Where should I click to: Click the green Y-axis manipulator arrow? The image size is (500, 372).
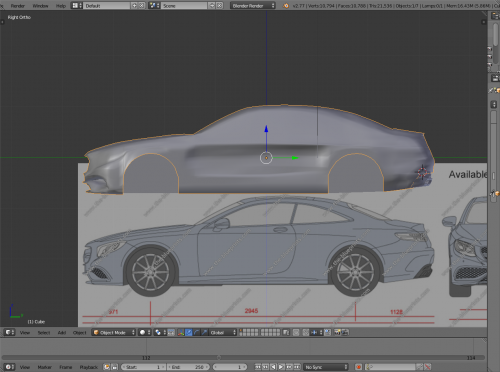pos(295,158)
